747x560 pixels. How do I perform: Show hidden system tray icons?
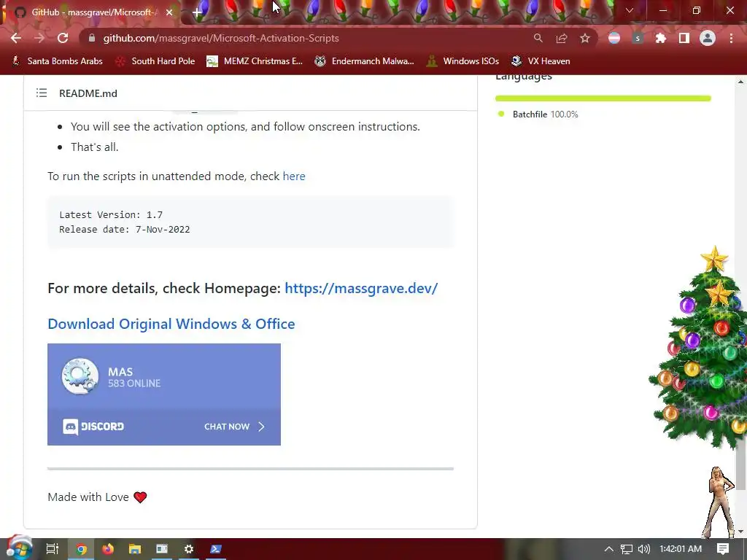tap(609, 549)
